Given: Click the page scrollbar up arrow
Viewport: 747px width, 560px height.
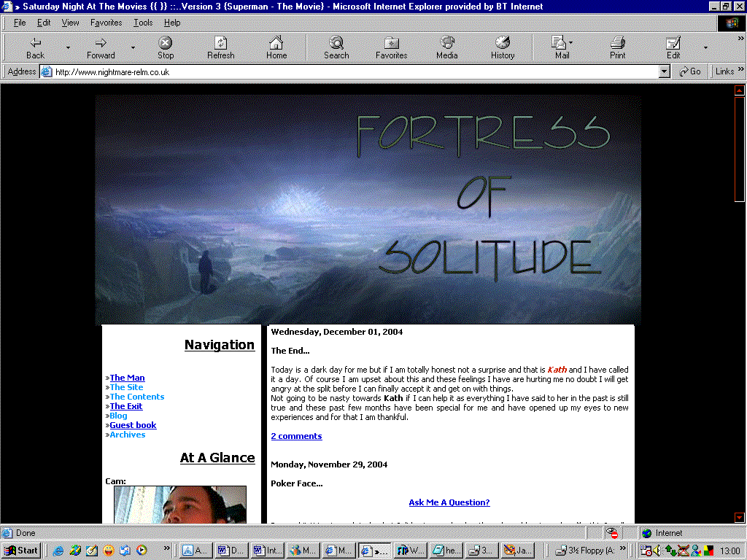Looking at the screenshot, I should (x=740, y=90).
